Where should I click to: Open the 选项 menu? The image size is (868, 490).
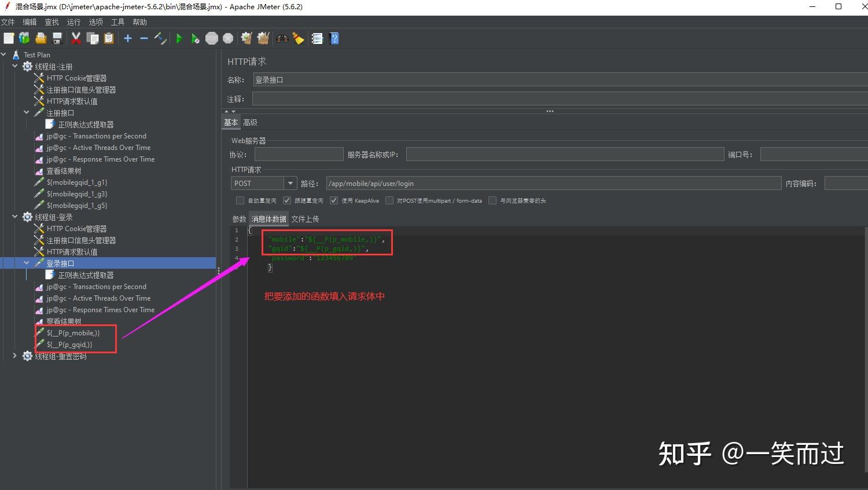point(95,22)
